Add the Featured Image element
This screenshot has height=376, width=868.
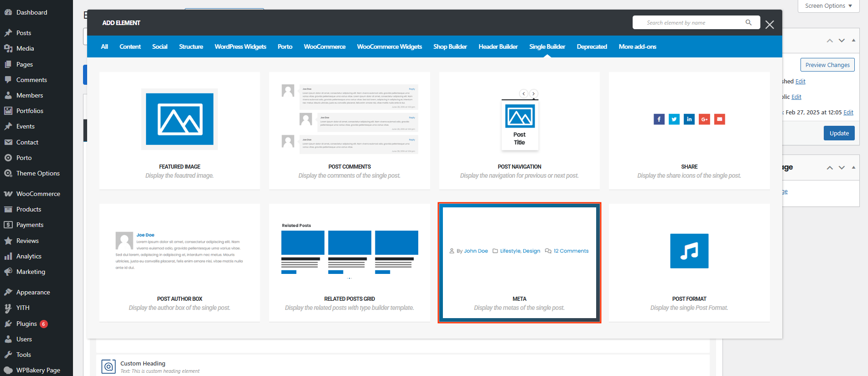click(x=180, y=130)
